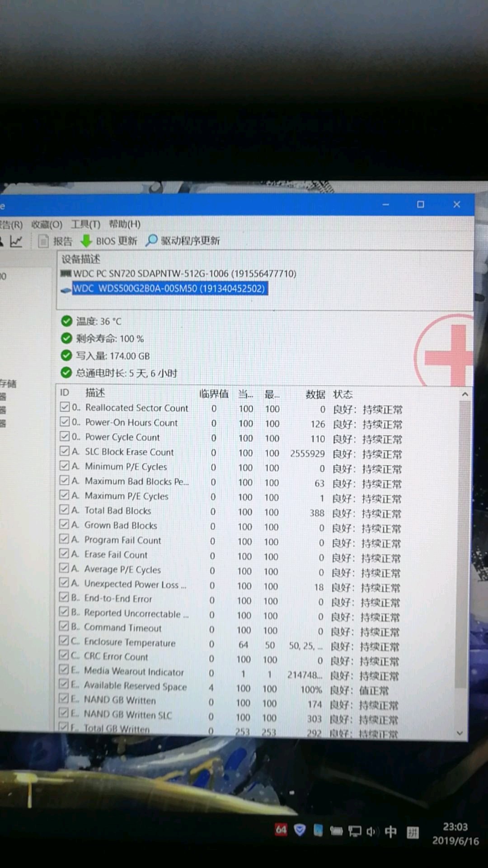
Task: Click the remaining life status check icon
Action: pos(66,338)
